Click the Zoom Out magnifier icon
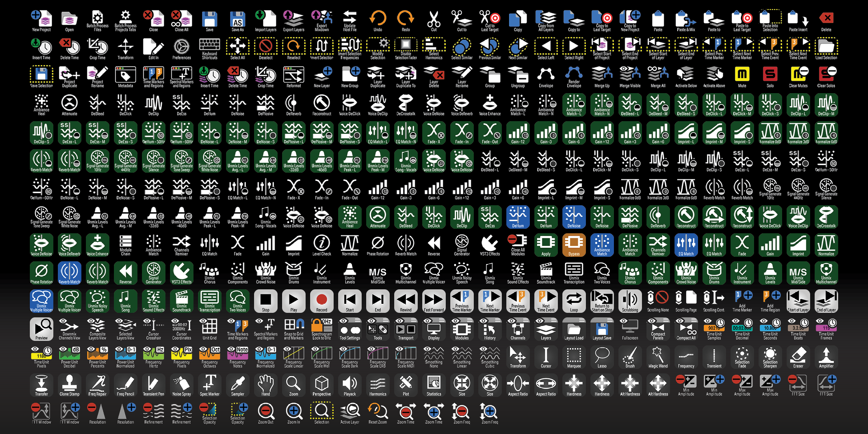This screenshot has height=434, width=868. click(x=265, y=413)
